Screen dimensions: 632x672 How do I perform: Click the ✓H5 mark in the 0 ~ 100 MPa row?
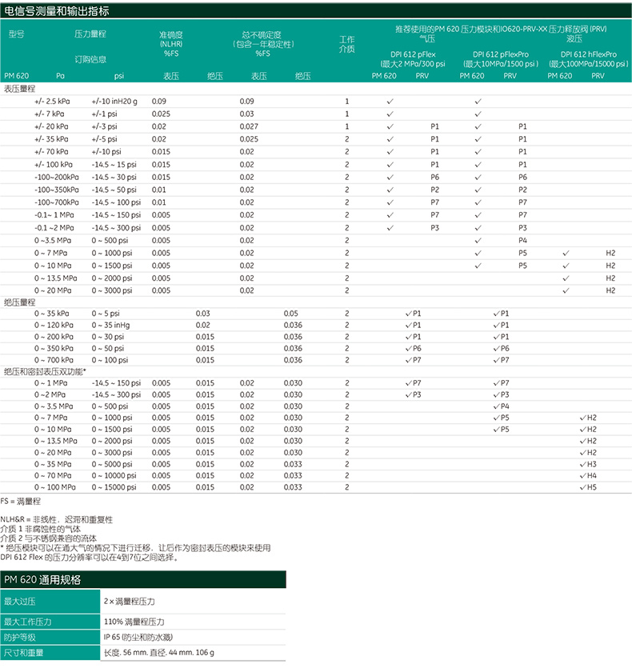point(588,487)
